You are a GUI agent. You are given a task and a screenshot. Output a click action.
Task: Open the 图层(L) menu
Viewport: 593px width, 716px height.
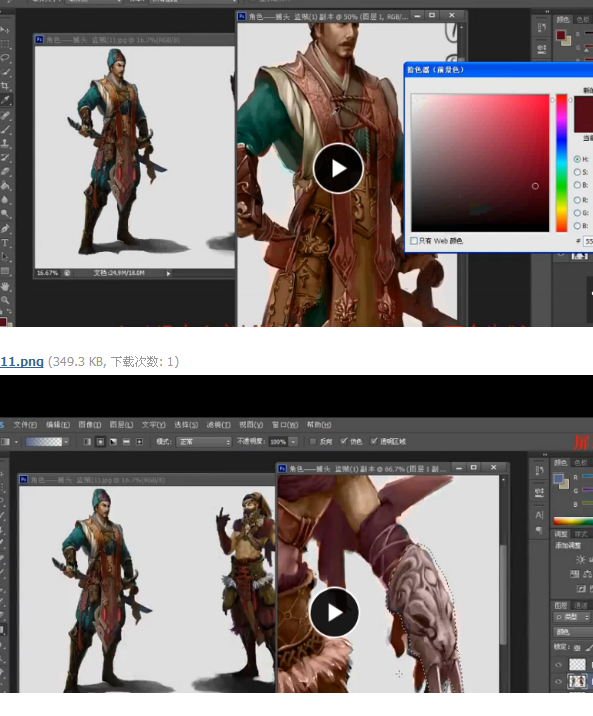(121, 425)
